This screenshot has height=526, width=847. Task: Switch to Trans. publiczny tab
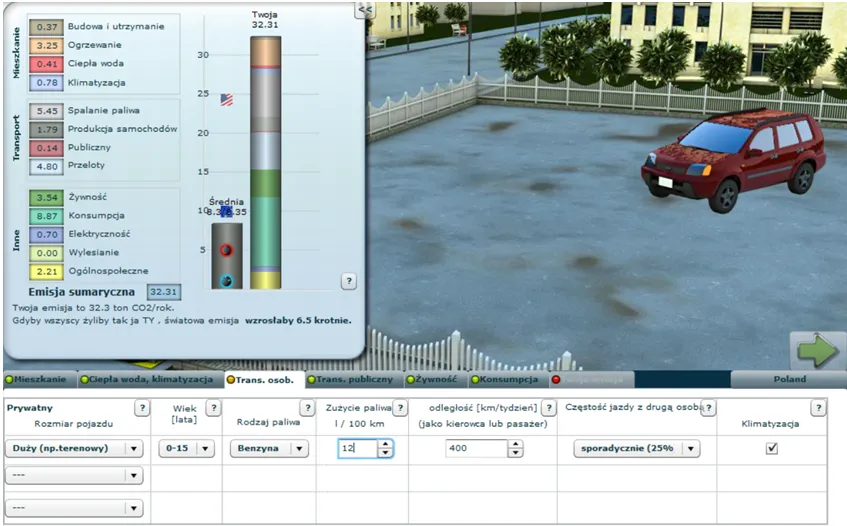(x=354, y=379)
